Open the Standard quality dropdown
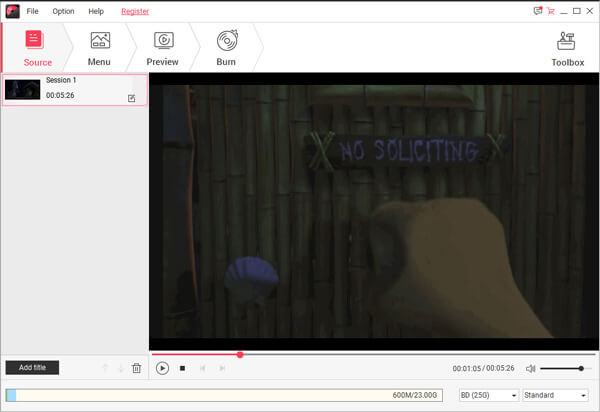The height and width of the screenshot is (412, 600). click(x=555, y=395)
